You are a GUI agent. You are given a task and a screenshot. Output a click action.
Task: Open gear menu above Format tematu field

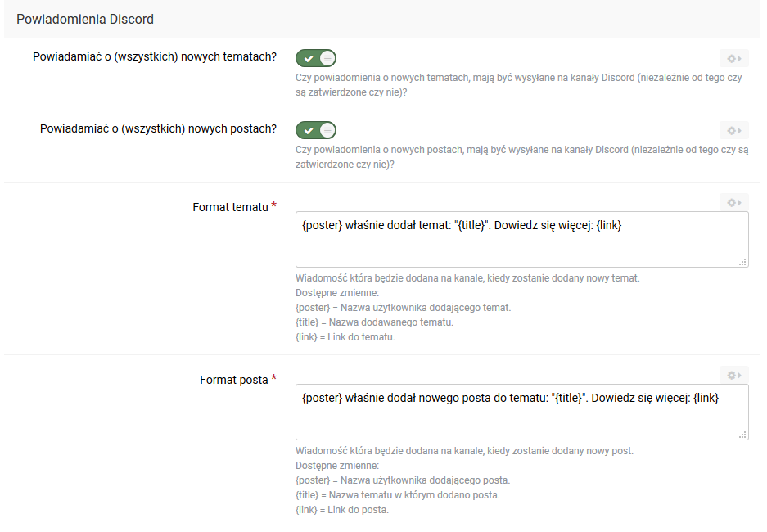click(733, 202)
